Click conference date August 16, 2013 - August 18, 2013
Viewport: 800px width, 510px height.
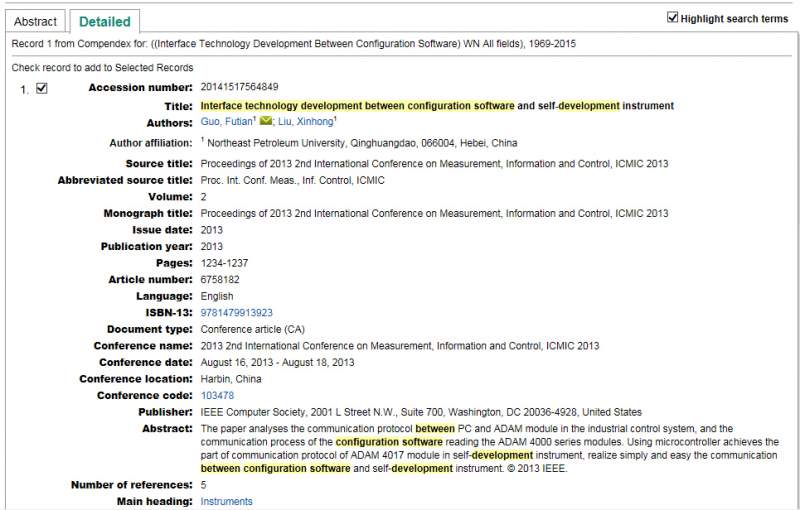point(277,363)
